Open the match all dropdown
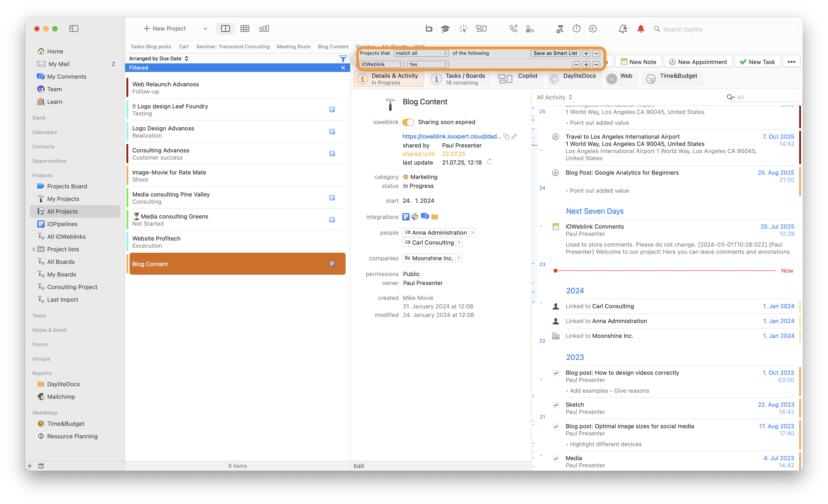Screen dimensions: 828x504 coord(421,53)
